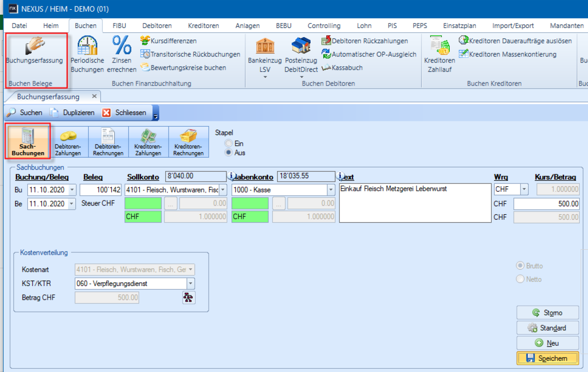Expand the CHF currency dropdown

(524, 189)
